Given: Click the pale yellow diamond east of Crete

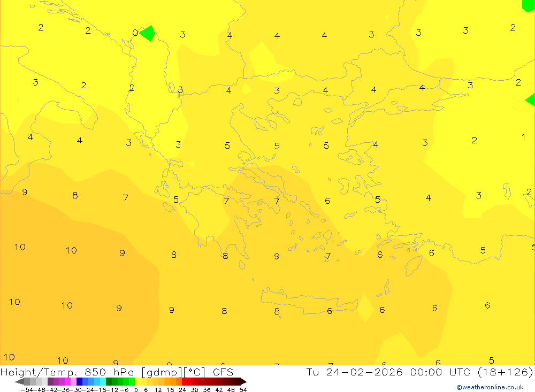Looking at the screenshot, I should 365,307.
